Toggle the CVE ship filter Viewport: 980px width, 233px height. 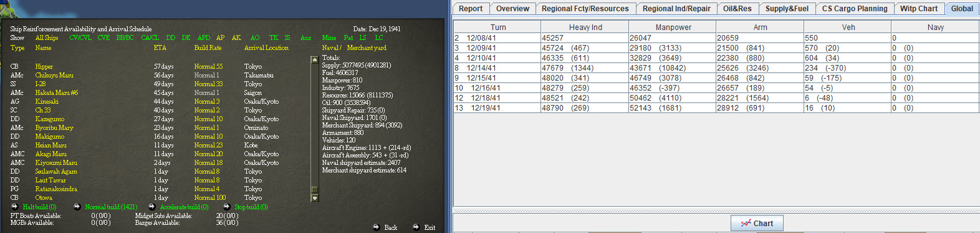(x=103, y=37)
